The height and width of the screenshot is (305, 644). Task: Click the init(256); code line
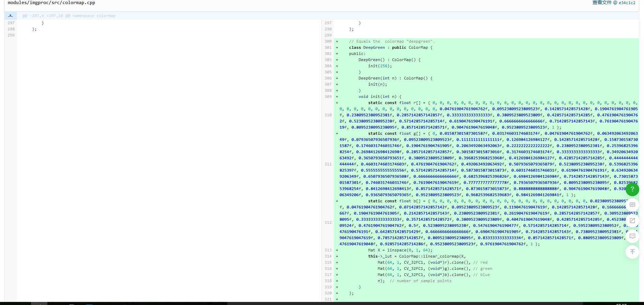coord(380,66)
